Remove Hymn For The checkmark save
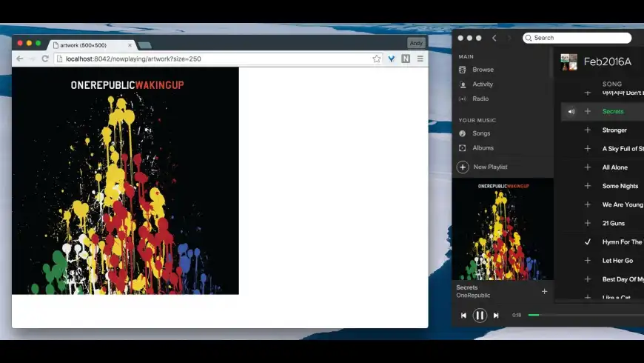The image size is (644, 363). tap(588, 242)
